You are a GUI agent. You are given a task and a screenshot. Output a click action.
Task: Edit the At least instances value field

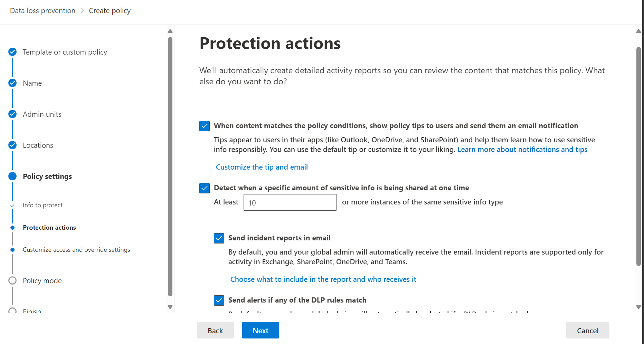coord(290,202)
